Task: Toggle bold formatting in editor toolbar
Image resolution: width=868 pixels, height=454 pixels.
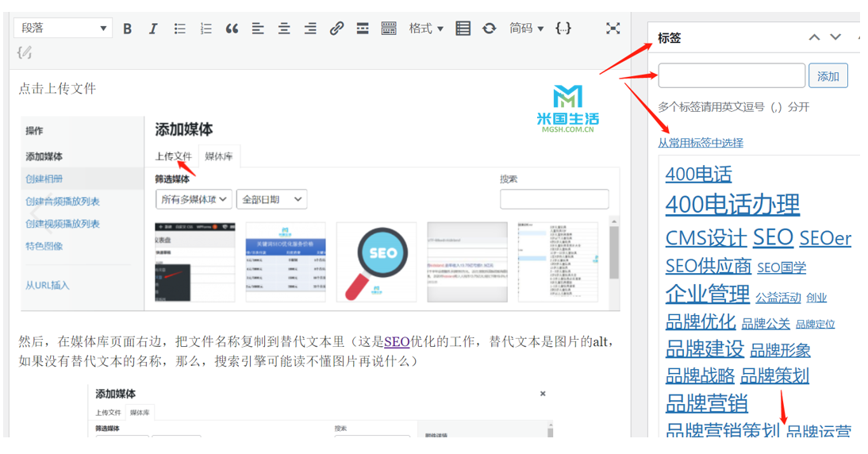Action: pos(127,29)
